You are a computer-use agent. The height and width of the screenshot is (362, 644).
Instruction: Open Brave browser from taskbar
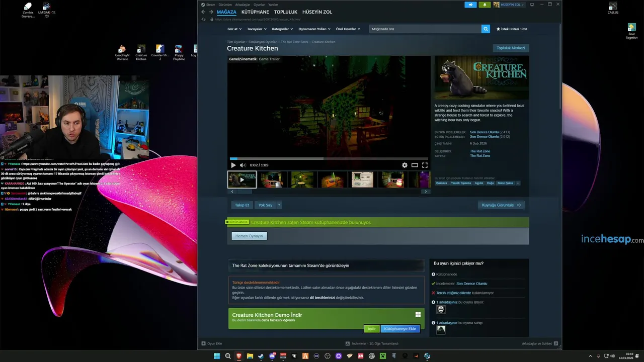239,356
